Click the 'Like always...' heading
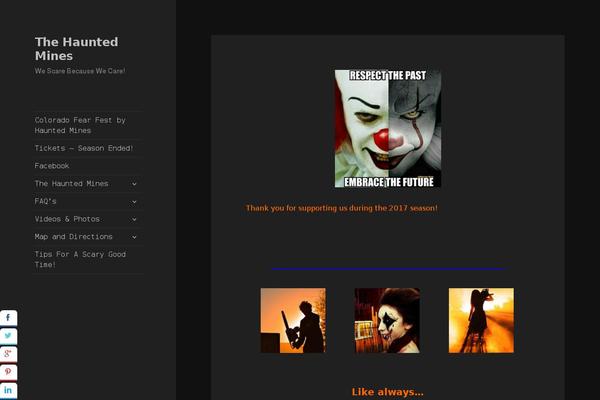The width and height of the screenshot is (600, 400). click(x=387, y=392)
